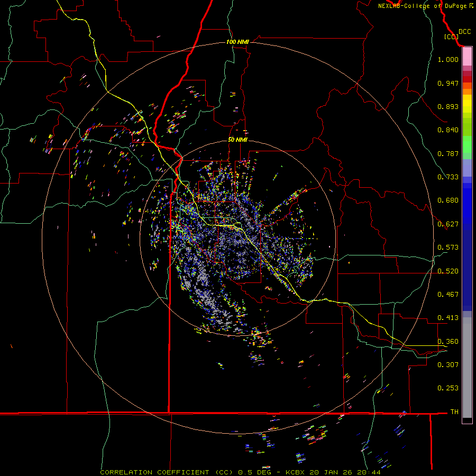Click the TH threshold label
This screenshot has height=476, width=476.
tap(454, 411)
